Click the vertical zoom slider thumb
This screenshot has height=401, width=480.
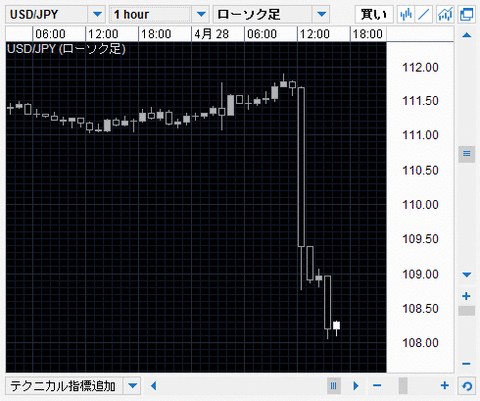(467, 311)
